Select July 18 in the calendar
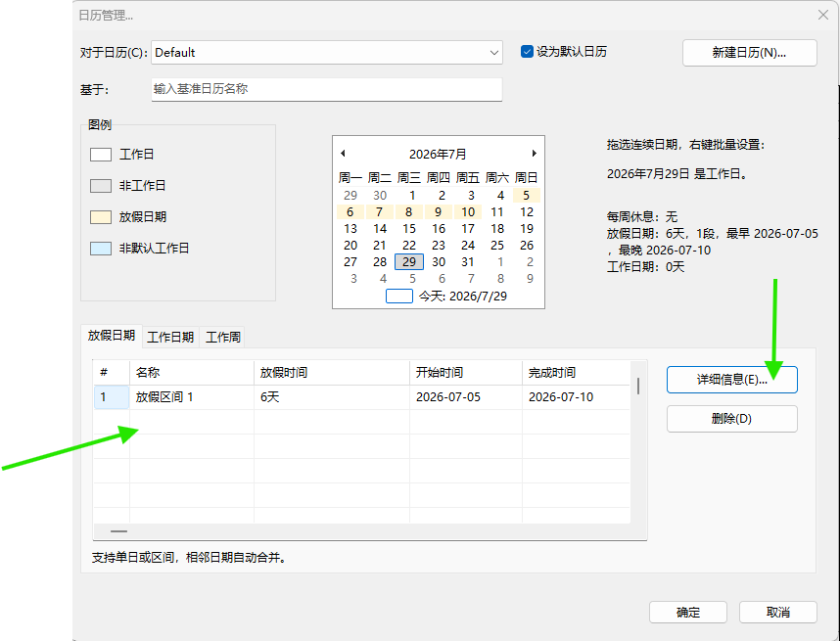Image resolution: width=840 pixels, height=641 pixels. (497, 229)
